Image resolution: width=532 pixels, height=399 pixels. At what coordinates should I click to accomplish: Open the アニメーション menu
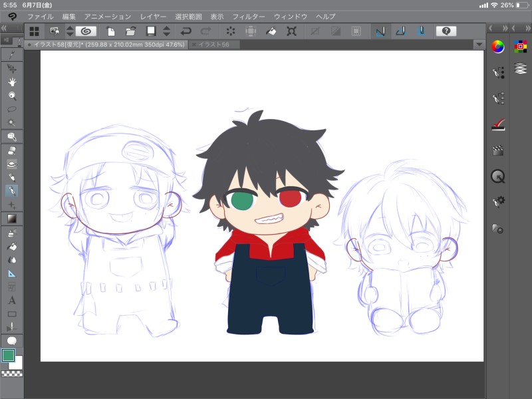(108, 17)
